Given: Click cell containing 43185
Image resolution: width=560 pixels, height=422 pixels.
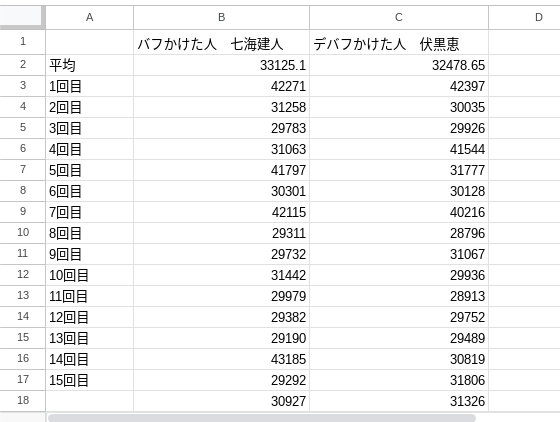Looking at the screenshot, I should (x=221, y=359).
